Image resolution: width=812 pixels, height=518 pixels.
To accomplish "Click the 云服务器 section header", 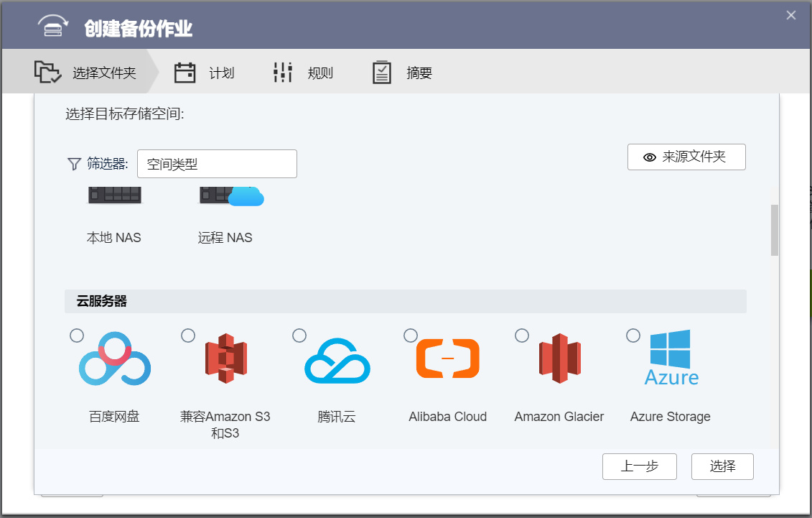I will pos(406,302).
